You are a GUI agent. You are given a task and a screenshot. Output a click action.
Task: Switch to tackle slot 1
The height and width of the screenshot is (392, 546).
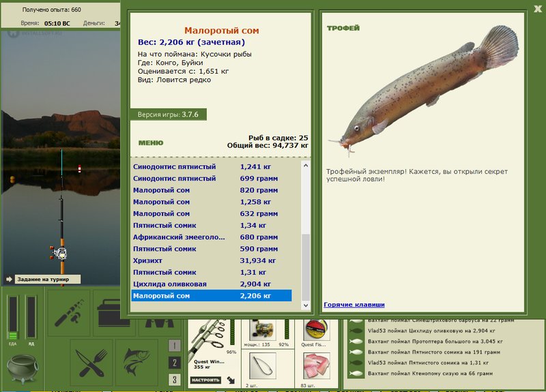coord(175,346)
